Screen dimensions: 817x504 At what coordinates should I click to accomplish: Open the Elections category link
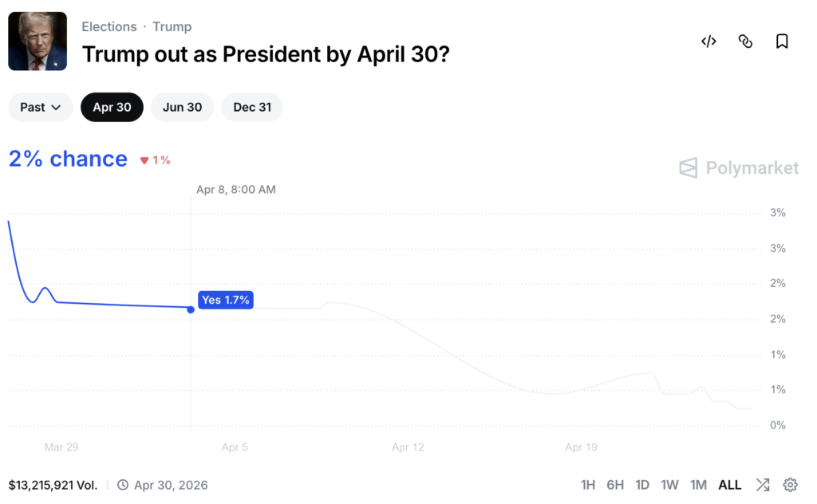109,26
